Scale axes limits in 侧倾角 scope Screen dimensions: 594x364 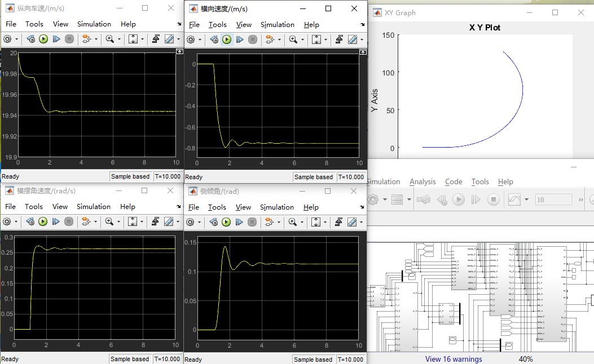[x=315, y=222]
